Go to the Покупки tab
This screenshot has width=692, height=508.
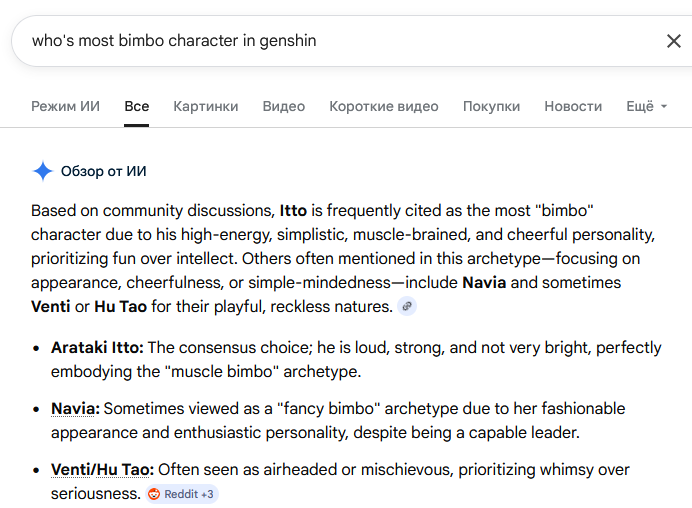click(491, 106)
